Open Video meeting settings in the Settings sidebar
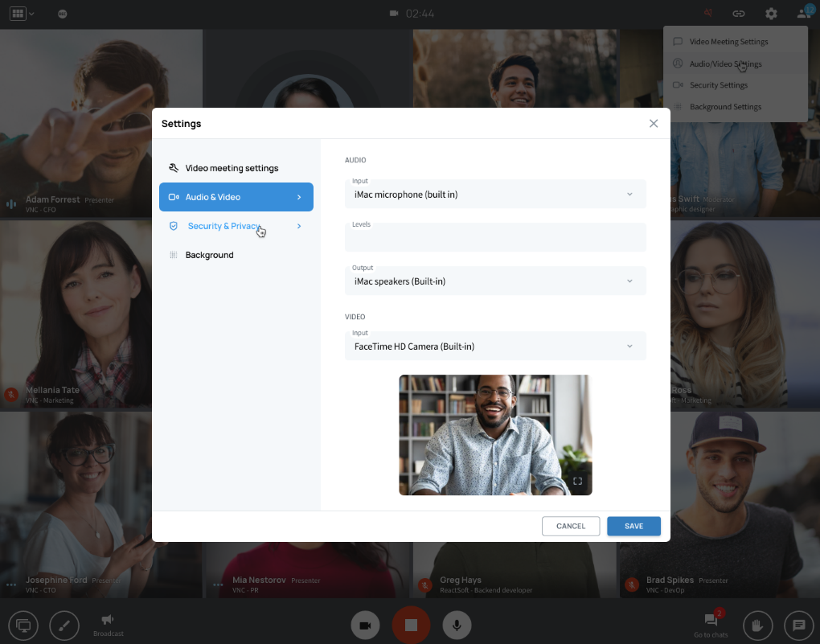This screenshot has width=820, height=644. click(x=236, y=168)
